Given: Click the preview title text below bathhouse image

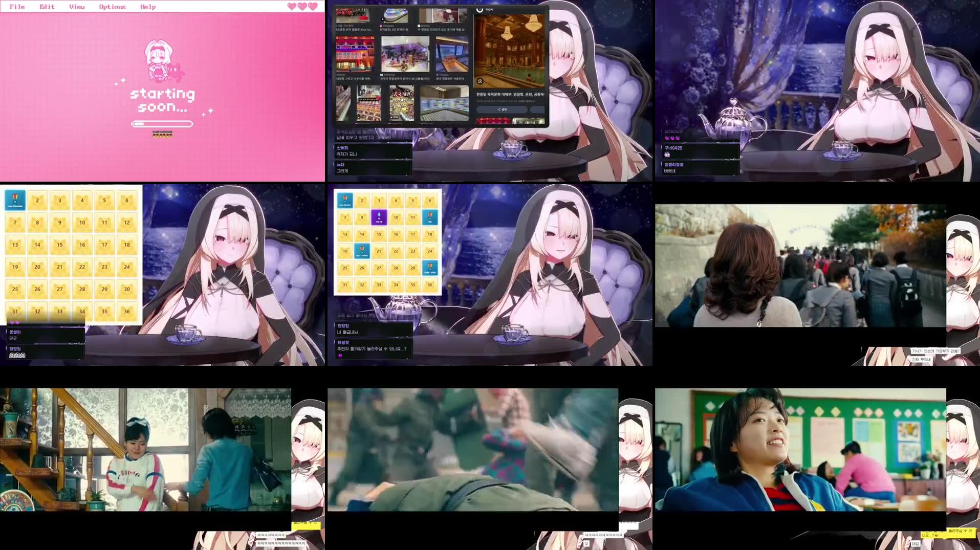Looking at the screenshot, I should tap(510, 94).
